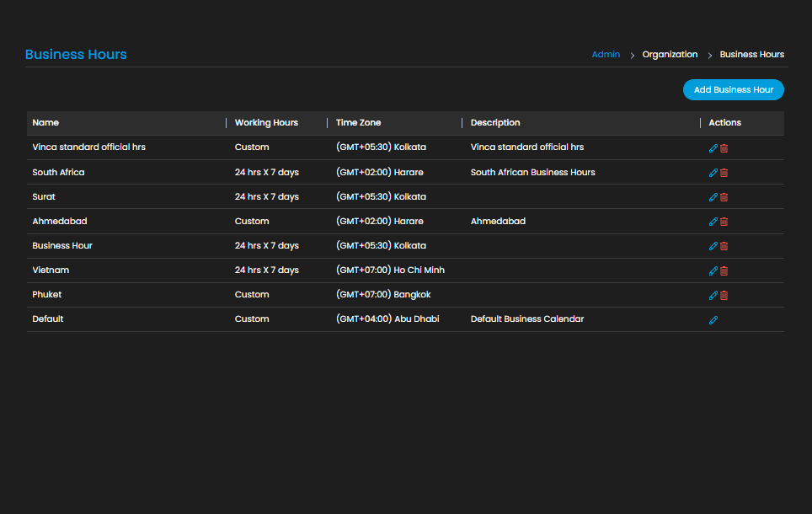Edit the Default business calendar
This screenshot has width=812, height=514.
(713, 320)
